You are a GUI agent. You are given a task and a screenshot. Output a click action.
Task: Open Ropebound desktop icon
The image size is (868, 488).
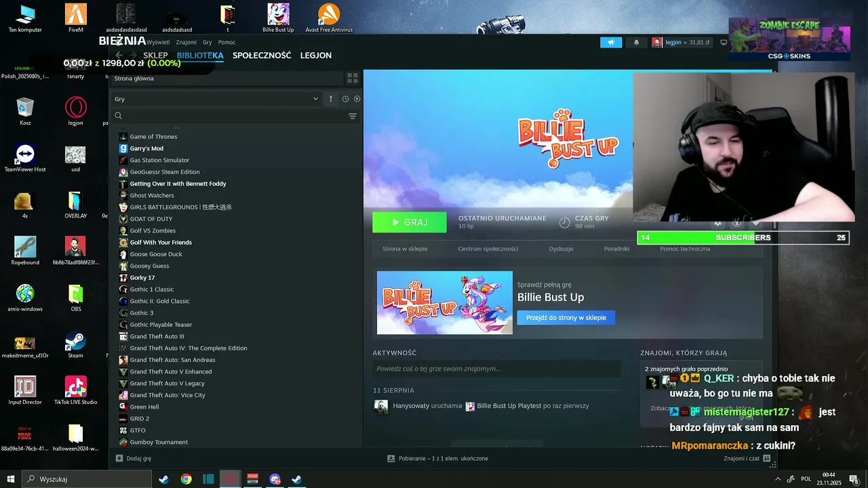[25, 251]
